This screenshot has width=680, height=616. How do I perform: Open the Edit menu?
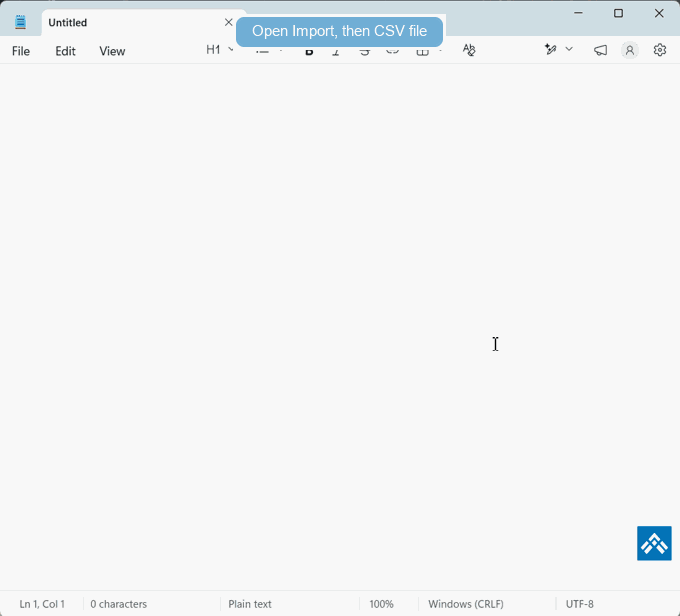click(x=65, y=51)
